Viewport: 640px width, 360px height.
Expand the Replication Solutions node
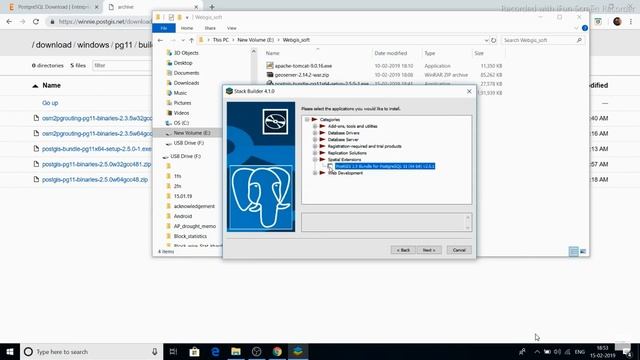(315, 153)
